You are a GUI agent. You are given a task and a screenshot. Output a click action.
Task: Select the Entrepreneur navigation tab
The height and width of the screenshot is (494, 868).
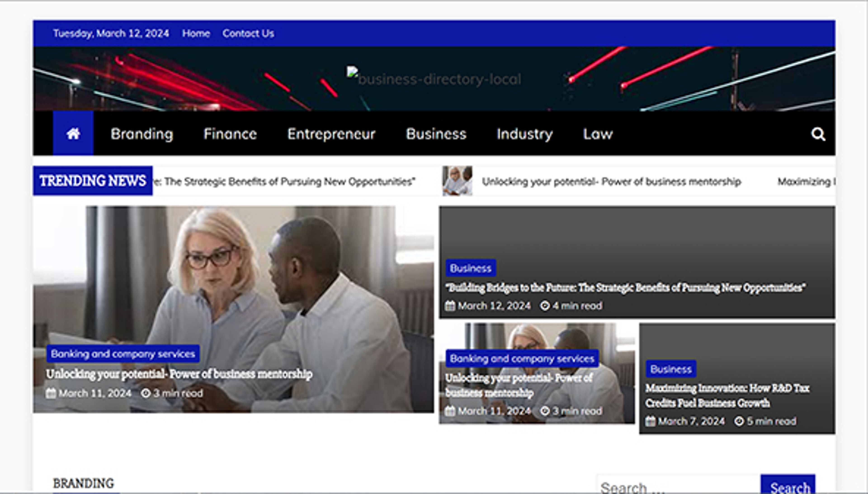click(x=331, y=134)
